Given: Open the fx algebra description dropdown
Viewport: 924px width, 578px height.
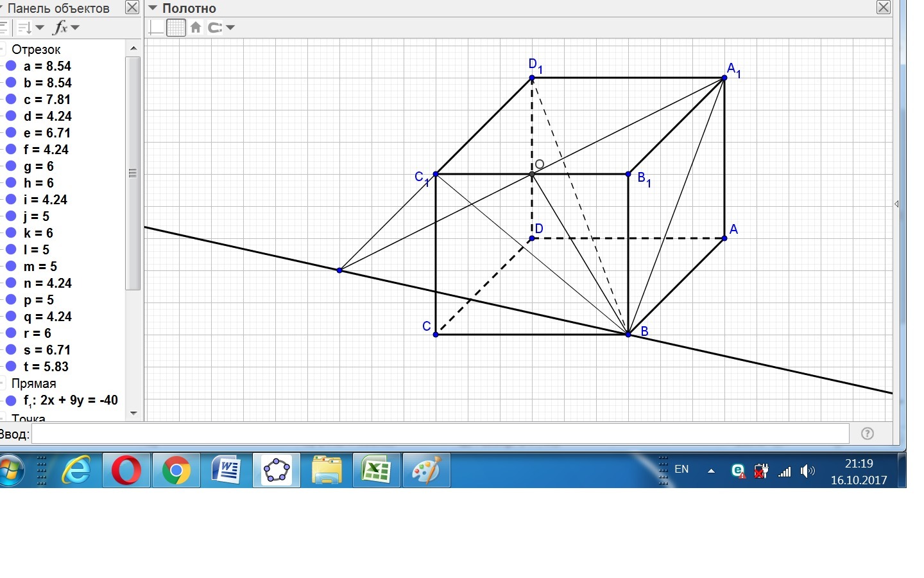Looking at the screenshot, I should [66, 28].
